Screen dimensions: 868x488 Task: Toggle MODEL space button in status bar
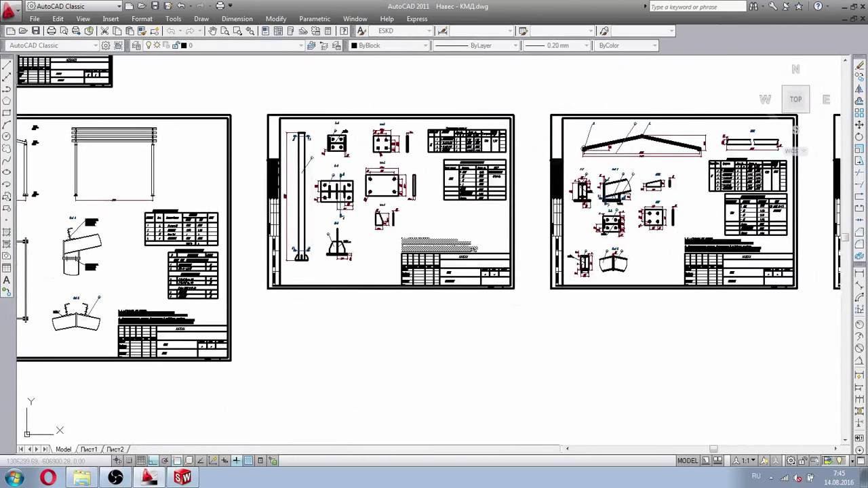point(687,461)
